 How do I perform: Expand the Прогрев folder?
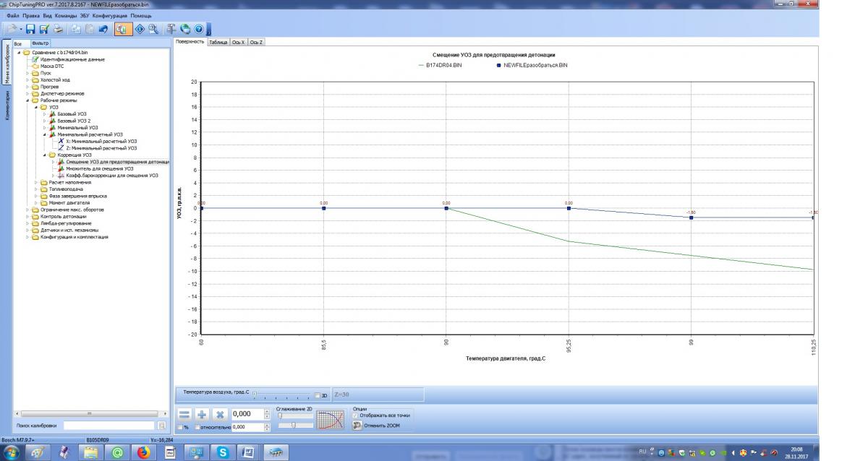[27, 87]
